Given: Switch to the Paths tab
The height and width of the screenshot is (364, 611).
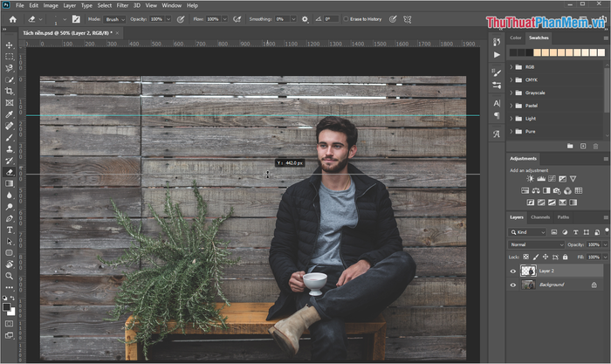Looking at the screenshot, I should 563,217.
